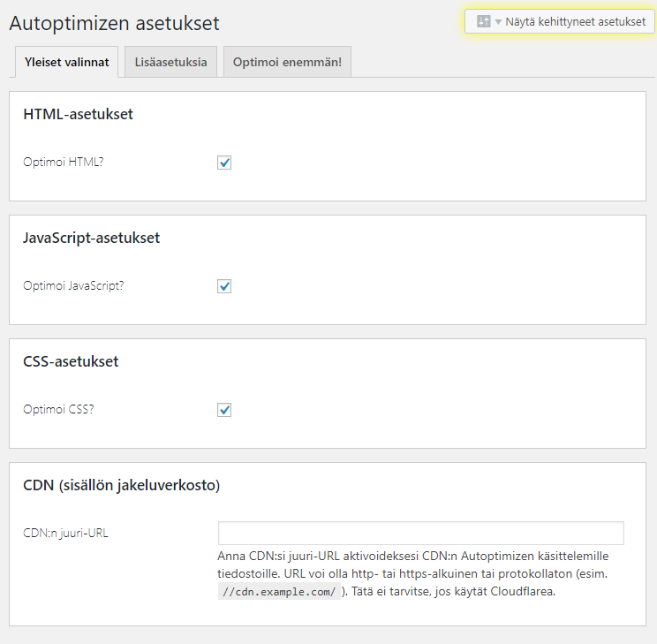Click the Autoptimizen asetukset page title
The image size is (657, 644).
pyautogui.click(x=114, y=23)
